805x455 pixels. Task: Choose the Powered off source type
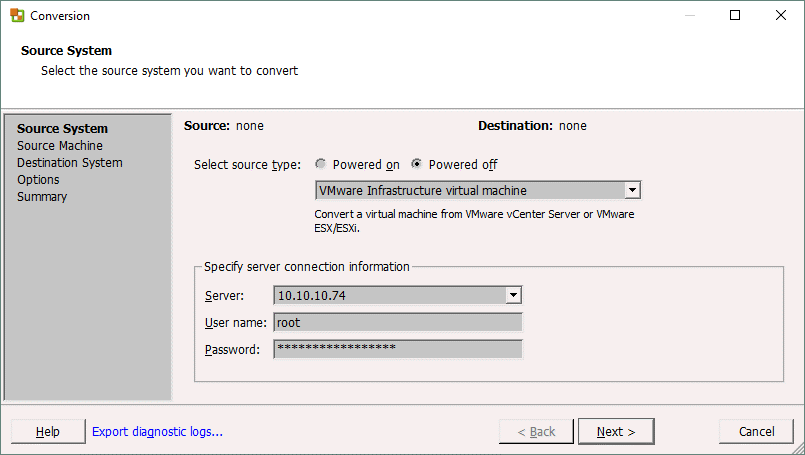417,165
